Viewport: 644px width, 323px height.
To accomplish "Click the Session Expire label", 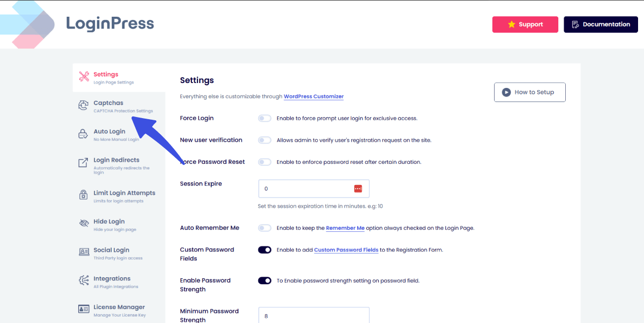I will point(201,184).
